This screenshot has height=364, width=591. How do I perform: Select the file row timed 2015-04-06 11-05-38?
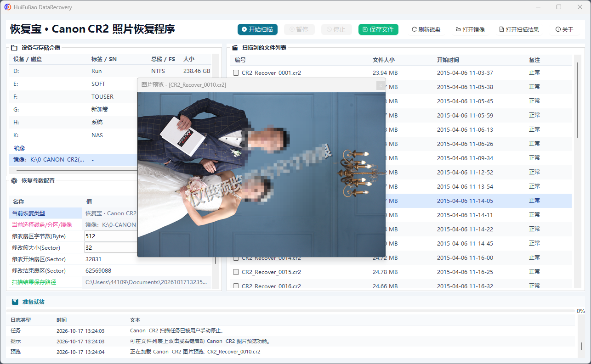[478, 87]
